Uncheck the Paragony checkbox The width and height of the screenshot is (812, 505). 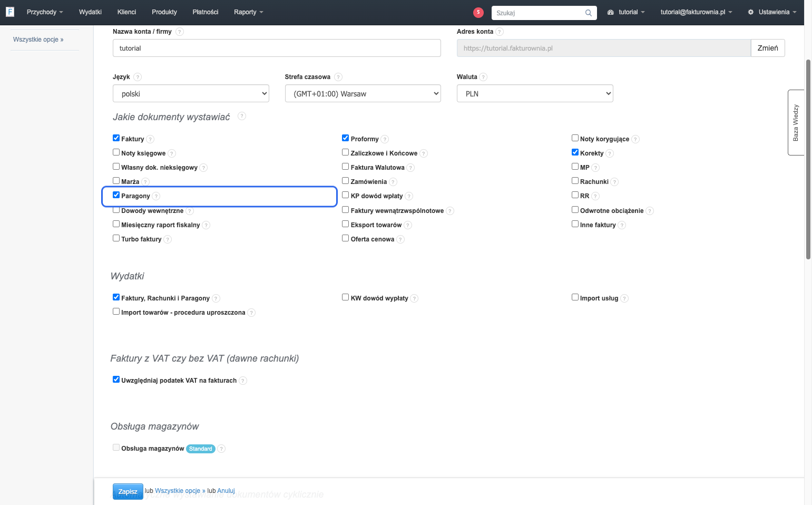[x=116, y=195]
